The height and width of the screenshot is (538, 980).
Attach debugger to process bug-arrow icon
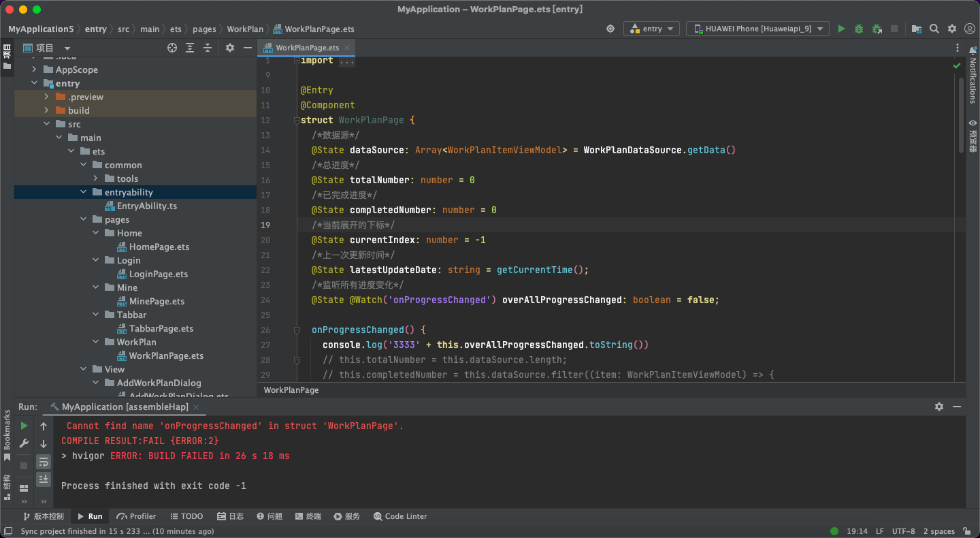click(x=877, y=29)
